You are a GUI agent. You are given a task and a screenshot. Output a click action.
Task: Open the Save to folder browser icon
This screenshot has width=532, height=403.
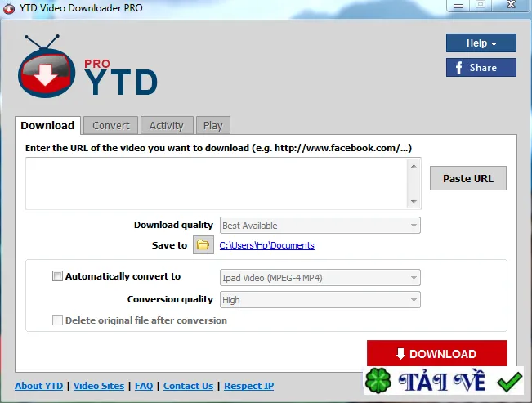[x=203, y=244]
